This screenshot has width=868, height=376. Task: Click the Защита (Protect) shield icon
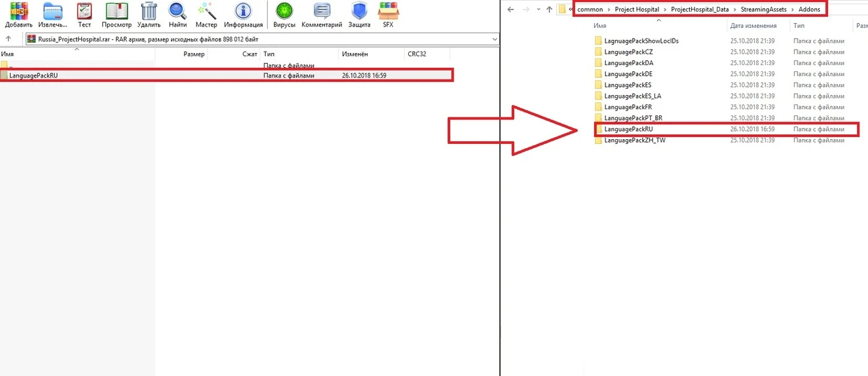click(359, 15)
